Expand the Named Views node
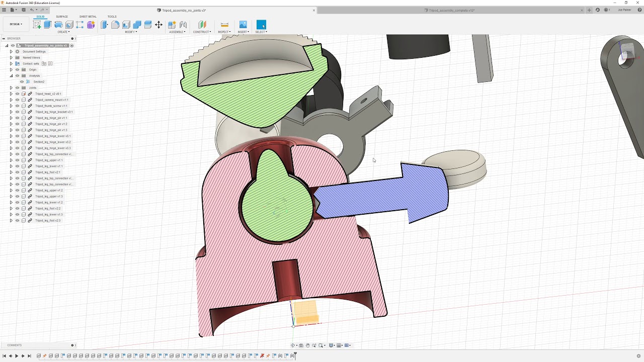This screenshot has height=362, width=644. [11, 57]
